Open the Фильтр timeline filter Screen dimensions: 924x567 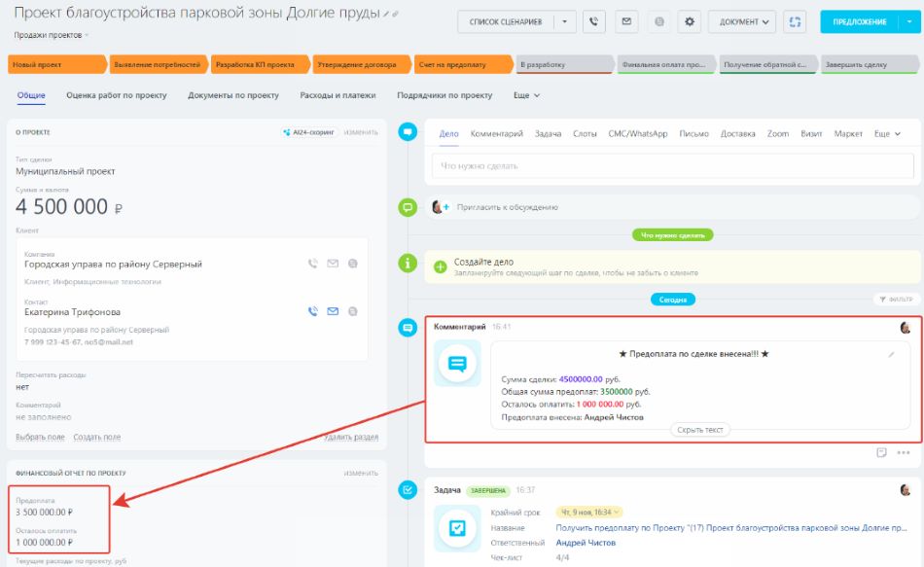(896, 300)
